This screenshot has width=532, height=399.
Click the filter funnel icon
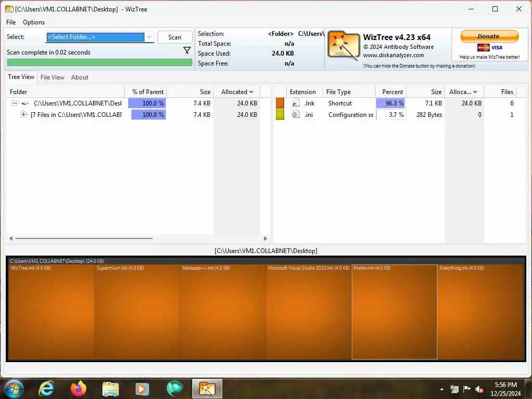187,50
